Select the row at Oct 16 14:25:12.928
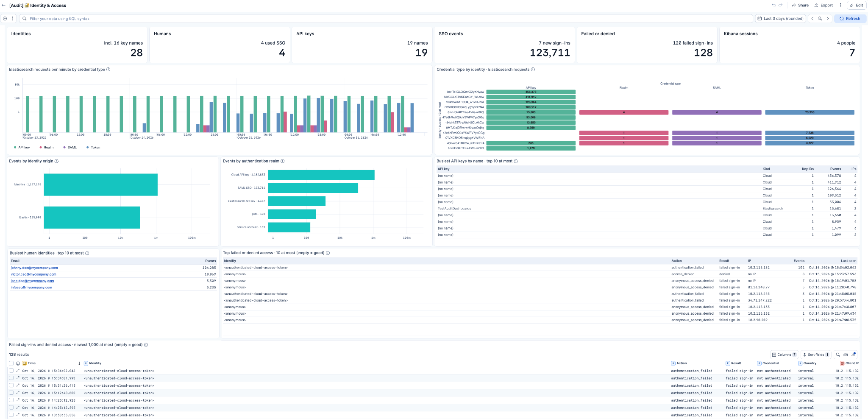The width and height of the screenshot is (868, 419). click(11, 400)
